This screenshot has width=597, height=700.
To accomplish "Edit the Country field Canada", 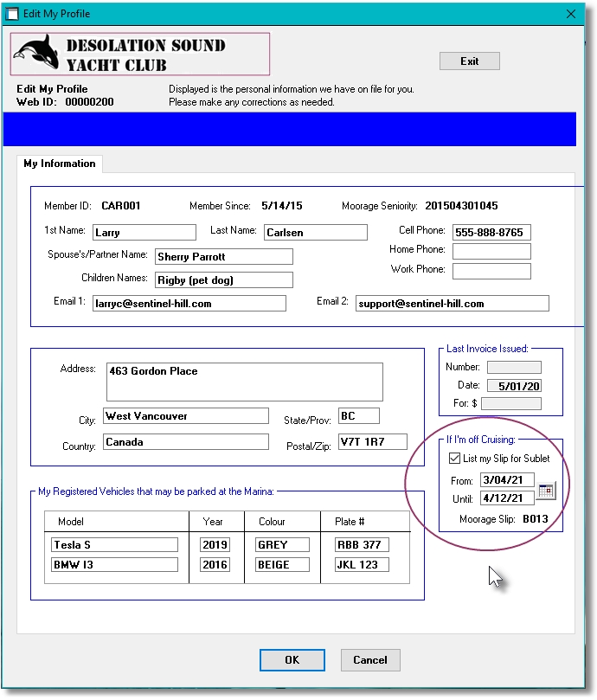I will (x=186, y=442).
